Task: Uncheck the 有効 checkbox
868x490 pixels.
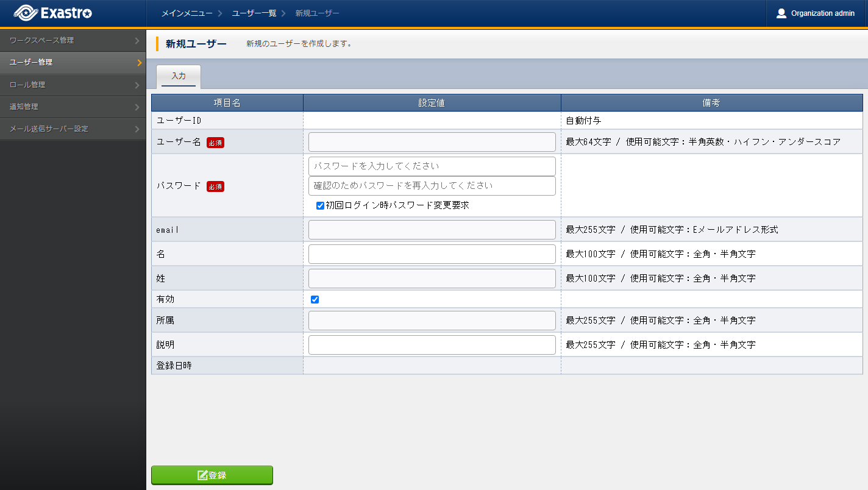Action: [x=315, y=299]
